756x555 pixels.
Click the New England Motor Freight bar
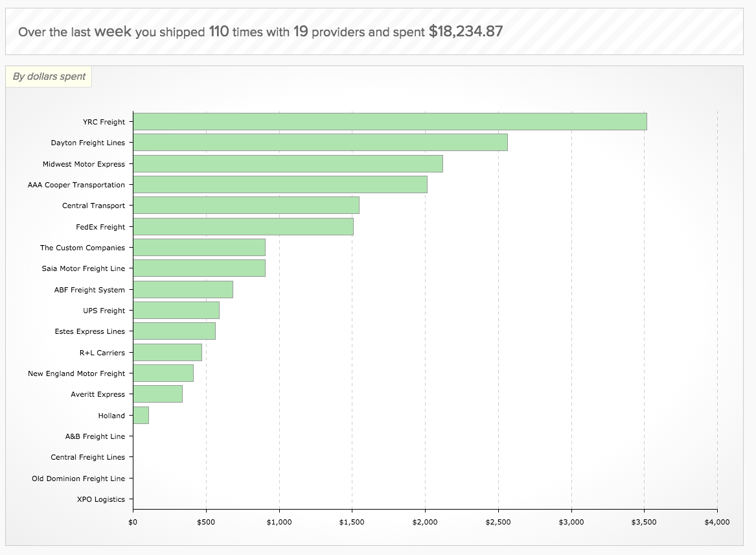click(x=163, y=373)
